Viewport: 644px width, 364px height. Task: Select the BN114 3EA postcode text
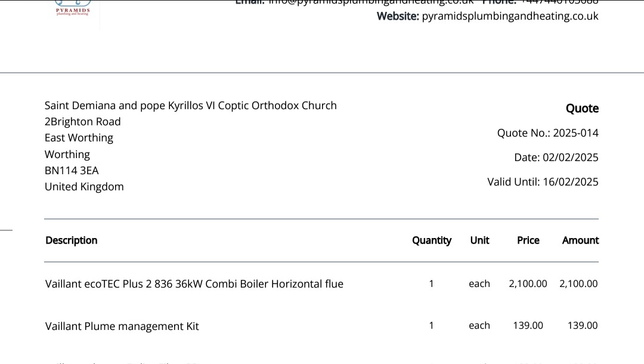click(x=72, y=171)
